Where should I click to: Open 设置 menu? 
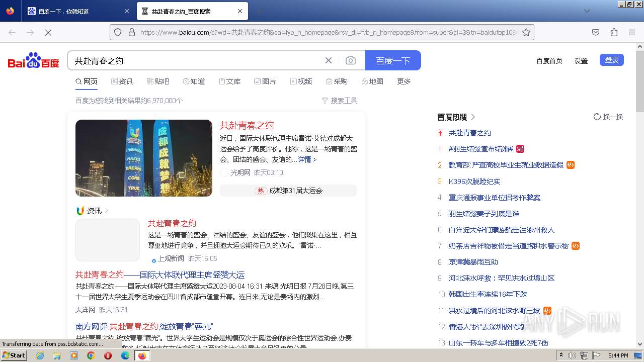[581, 60]
